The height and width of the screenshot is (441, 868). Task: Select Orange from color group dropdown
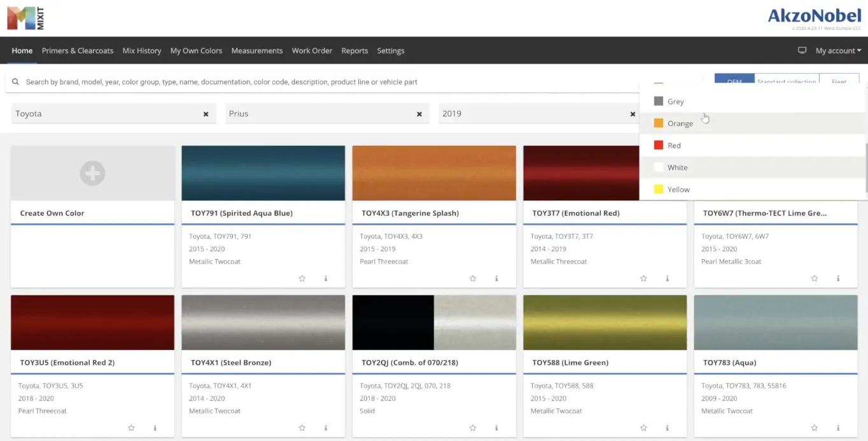tap(680, 123)
